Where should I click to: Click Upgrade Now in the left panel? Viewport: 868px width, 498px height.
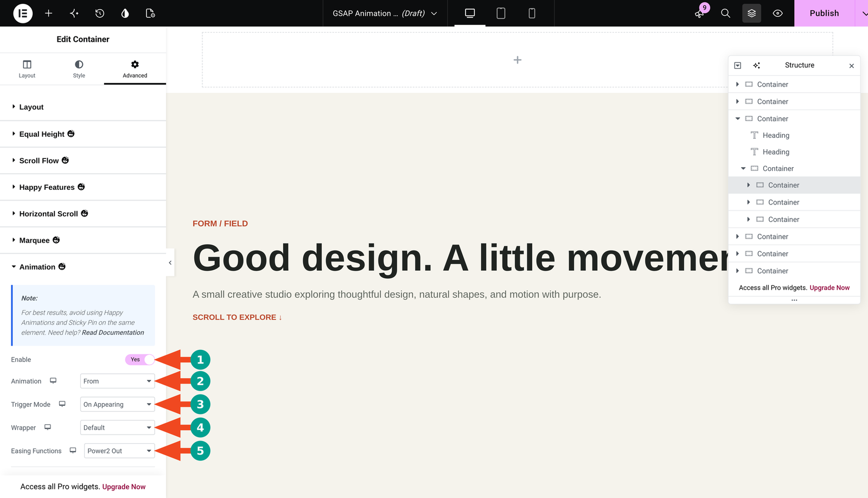coord(124,487)
